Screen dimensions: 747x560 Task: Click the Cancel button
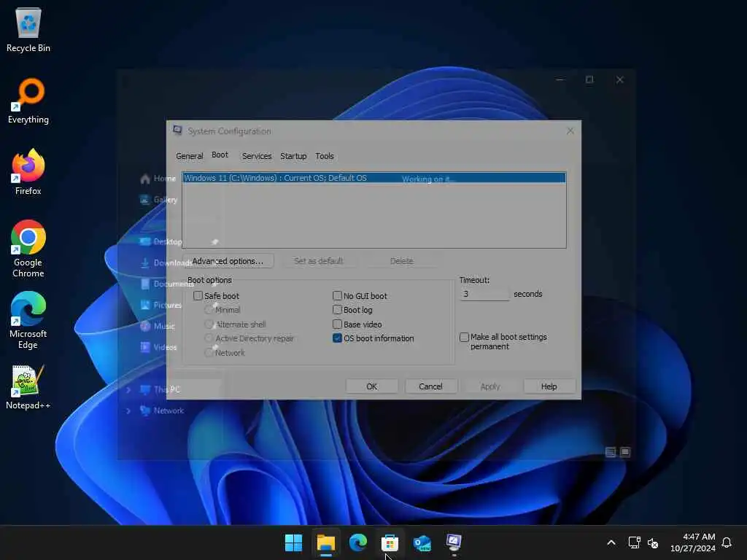[430, 386]
